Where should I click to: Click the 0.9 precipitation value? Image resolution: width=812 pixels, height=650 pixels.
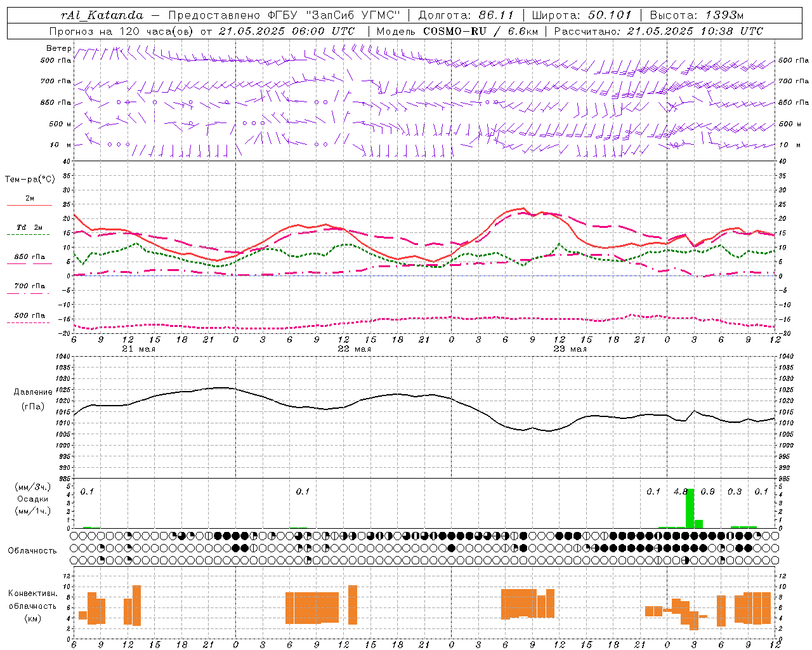708,492
